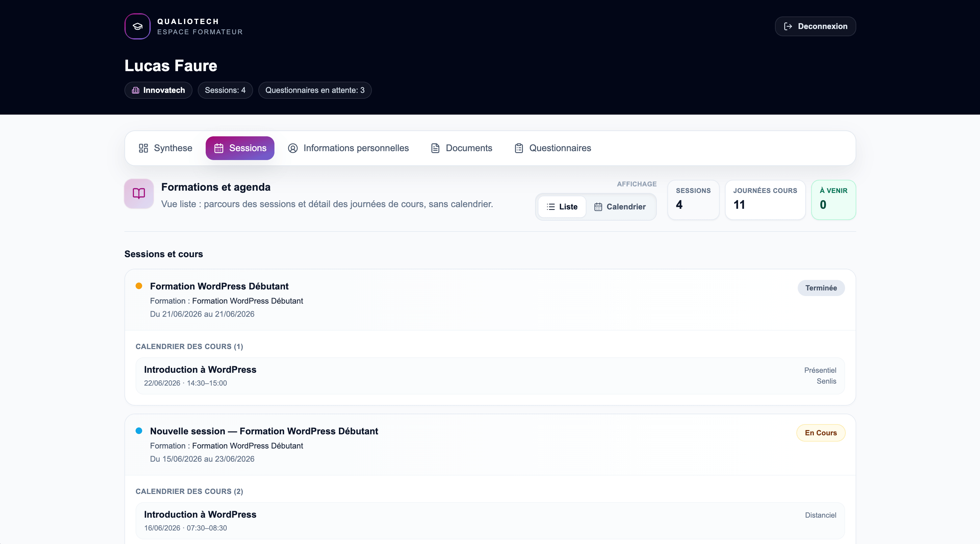Click the Deconnexion button

click(x=815, y=26)
